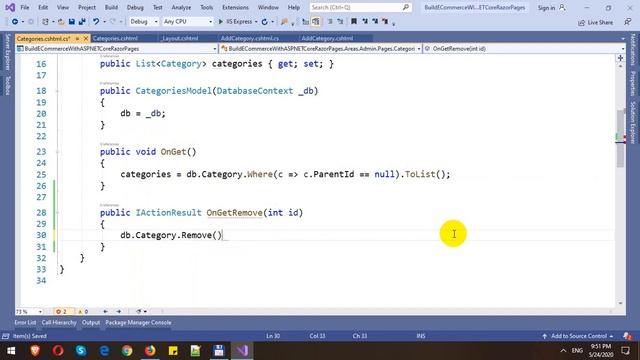Open Firefox from the taskbar
Image resolution: width=640 pixels, height=360 pixels.
click(x=150, y=350)
